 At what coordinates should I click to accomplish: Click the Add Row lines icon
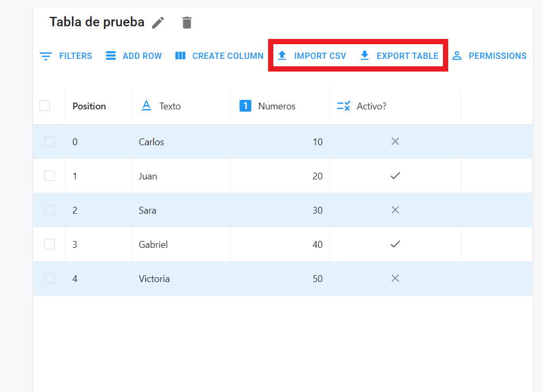[x=111, y=56]
